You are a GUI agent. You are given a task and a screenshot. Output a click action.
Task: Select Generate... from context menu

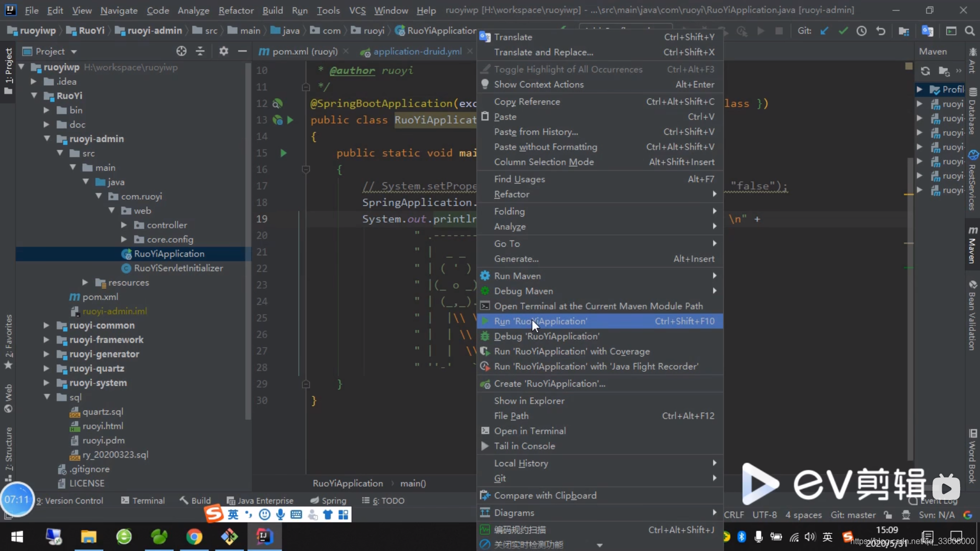[x=600, y=259]
